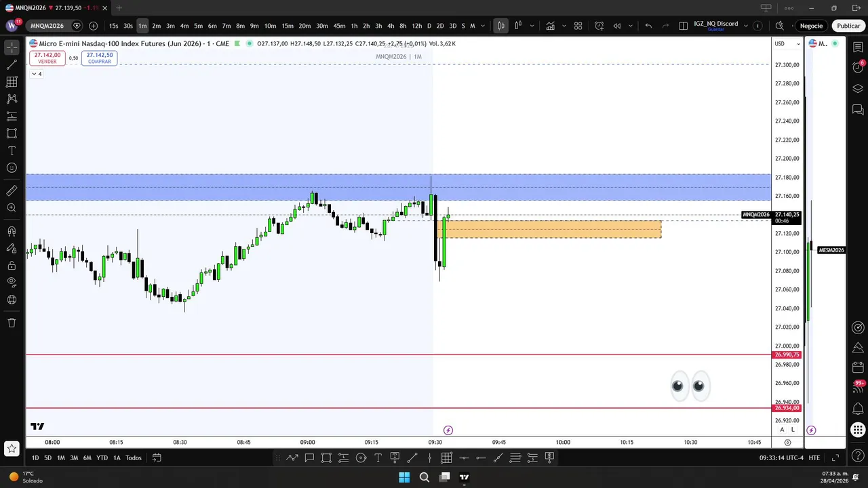The image size is (868, 488).
Task: Click the Negocie button
Action: (x=811, y=26)
